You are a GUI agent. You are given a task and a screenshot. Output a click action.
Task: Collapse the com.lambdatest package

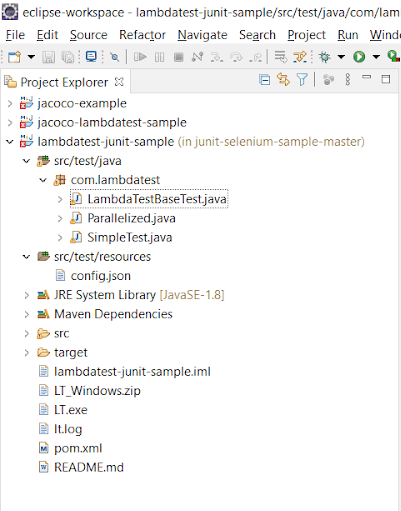point(43,180)
